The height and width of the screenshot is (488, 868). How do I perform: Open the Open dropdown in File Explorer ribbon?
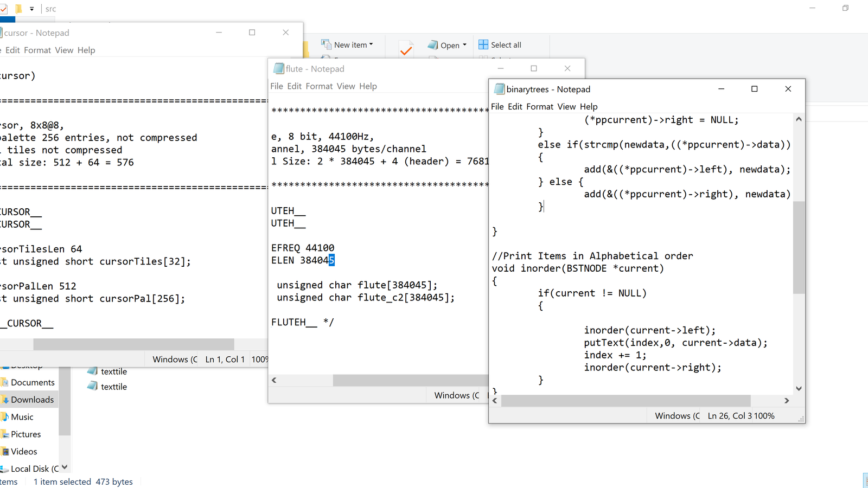coord(447,45)
